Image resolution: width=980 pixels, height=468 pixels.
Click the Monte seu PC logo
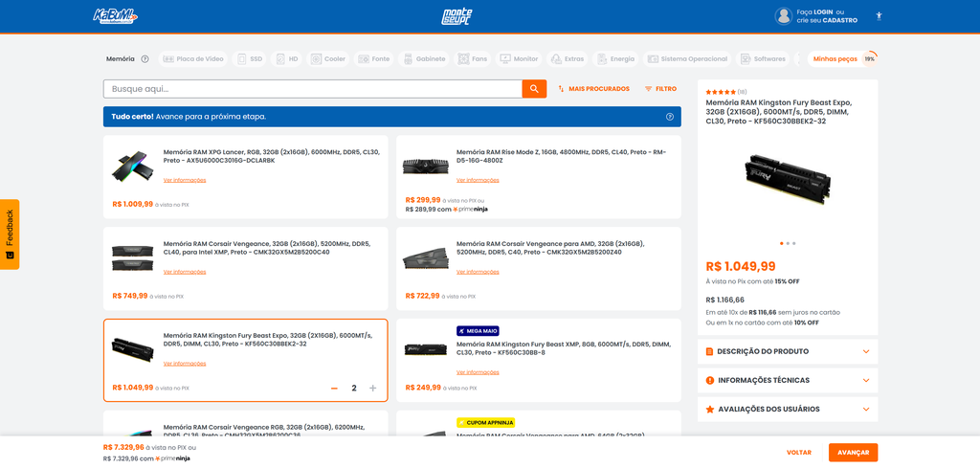[457, 16]
